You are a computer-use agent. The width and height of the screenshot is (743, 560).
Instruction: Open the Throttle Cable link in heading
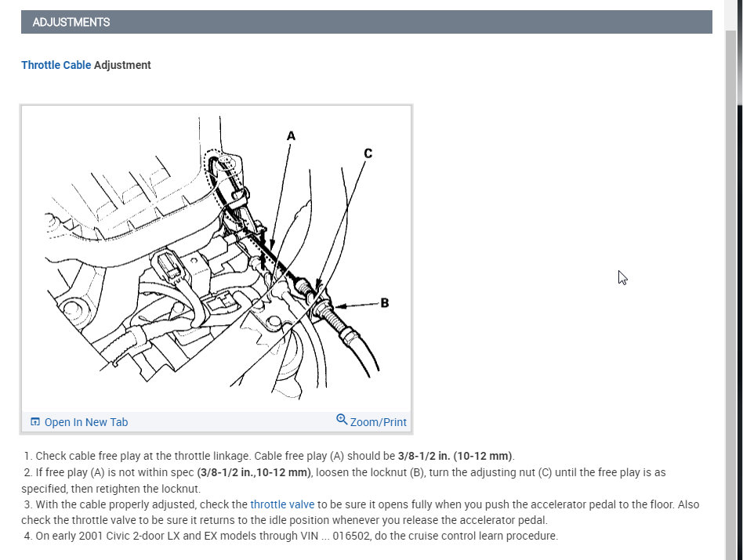click(x=56, y=65)
